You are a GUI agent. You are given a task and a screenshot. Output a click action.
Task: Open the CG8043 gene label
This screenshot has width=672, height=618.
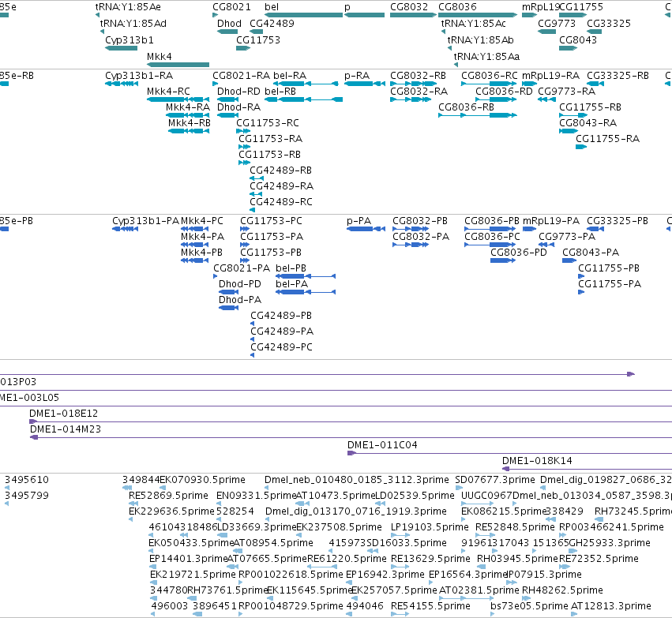pyautogui.click(x=578, y=40)
